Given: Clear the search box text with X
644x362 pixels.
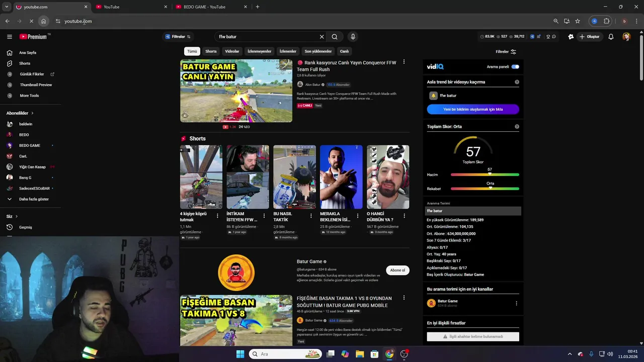Looking at the screenshot, I should tap(322, 37).
